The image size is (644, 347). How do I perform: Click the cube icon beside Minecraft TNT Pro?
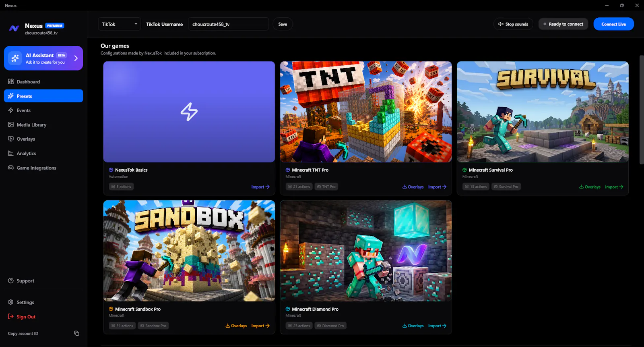(x=288, y=170)
